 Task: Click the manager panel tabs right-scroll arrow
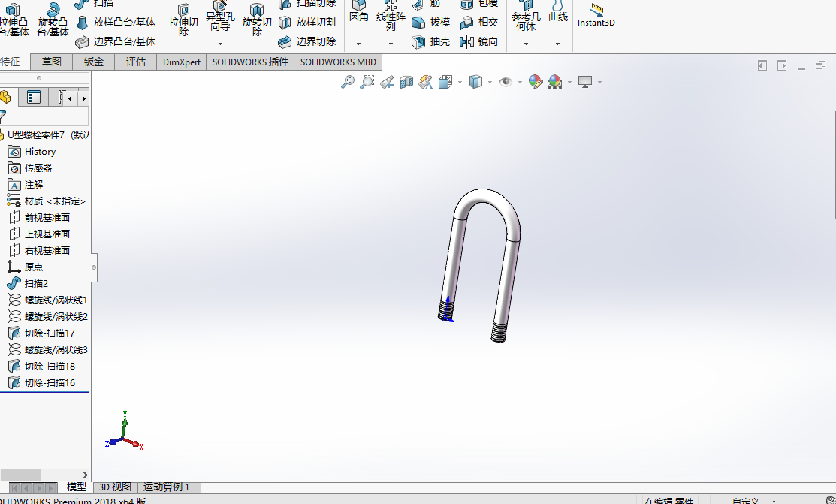(83, 98)
